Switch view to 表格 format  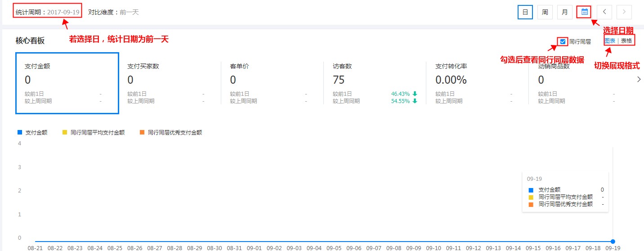pos(626,40)
